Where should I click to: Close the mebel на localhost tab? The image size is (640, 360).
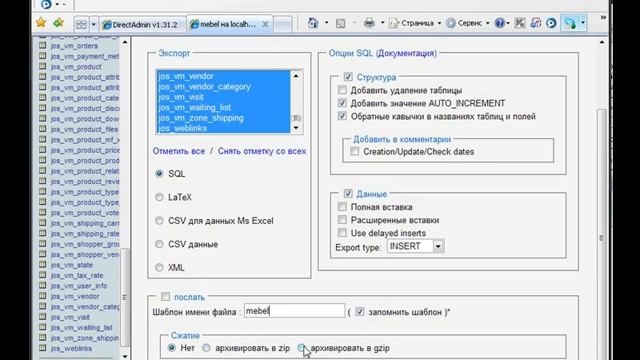tap(265, 24)
